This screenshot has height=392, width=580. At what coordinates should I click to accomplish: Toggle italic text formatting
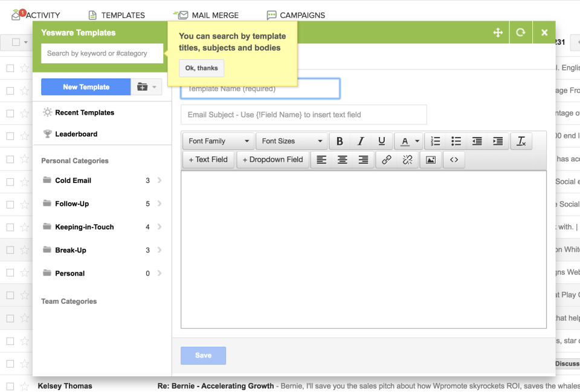361,141
